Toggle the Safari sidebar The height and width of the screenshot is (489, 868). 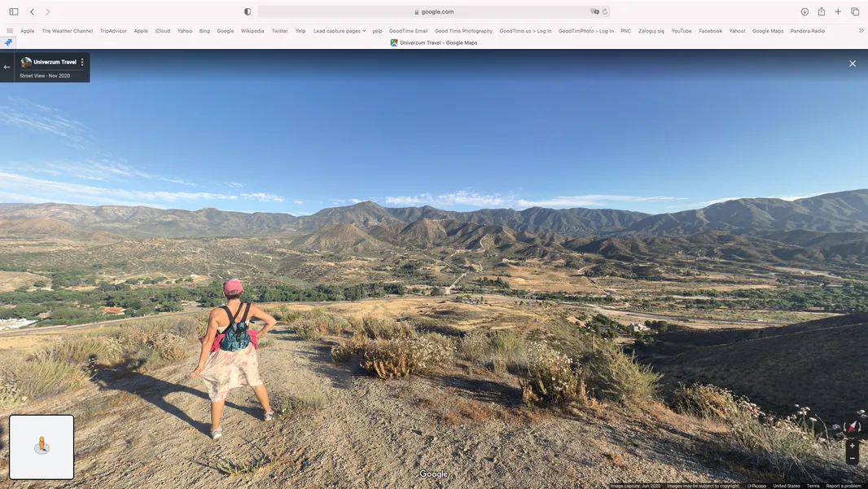[x=13, y=11]
